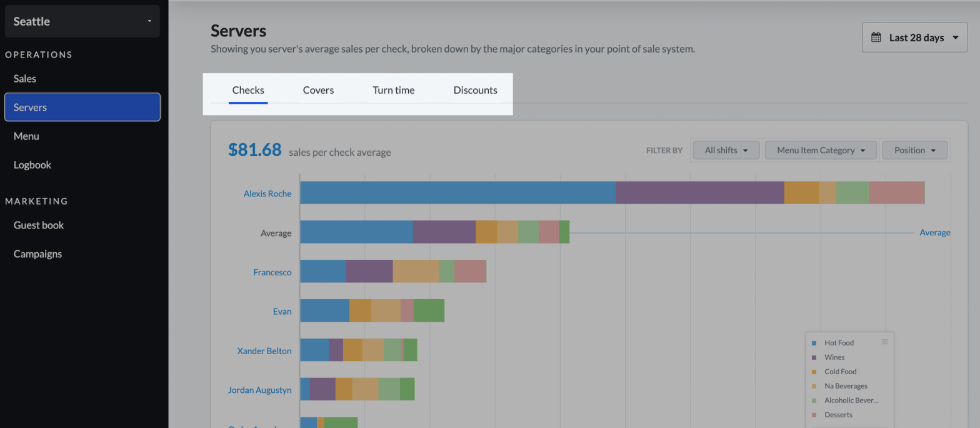Hide the Alcoholic Beverages legend series
The height and width of the screenshot is (428, 980).
pyautogui.click(x=851, y=400)
